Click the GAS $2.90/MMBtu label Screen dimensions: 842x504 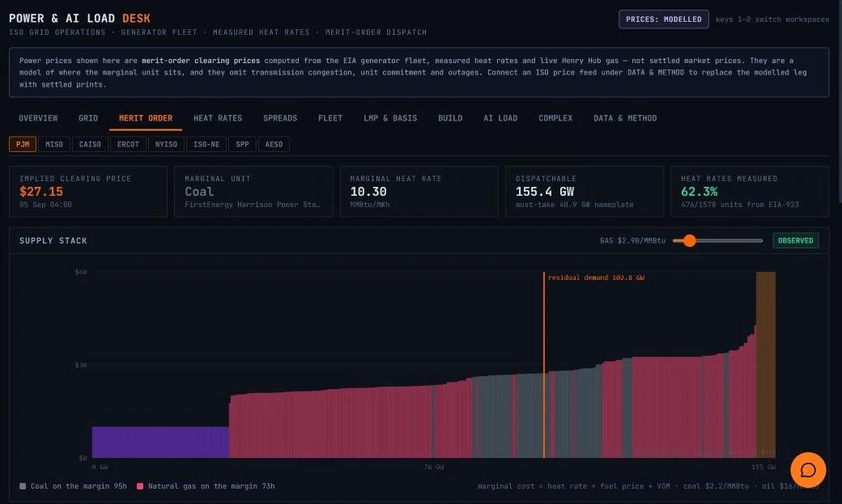coord(632,240)
